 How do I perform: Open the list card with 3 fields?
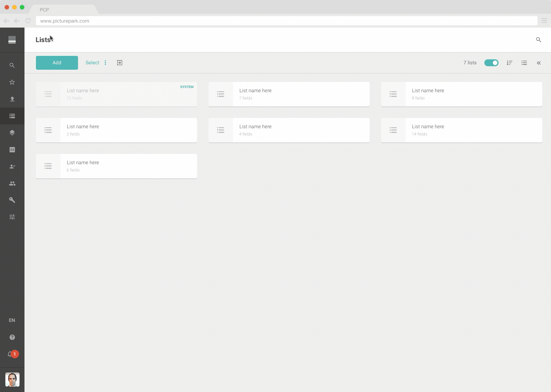[117, 130]
